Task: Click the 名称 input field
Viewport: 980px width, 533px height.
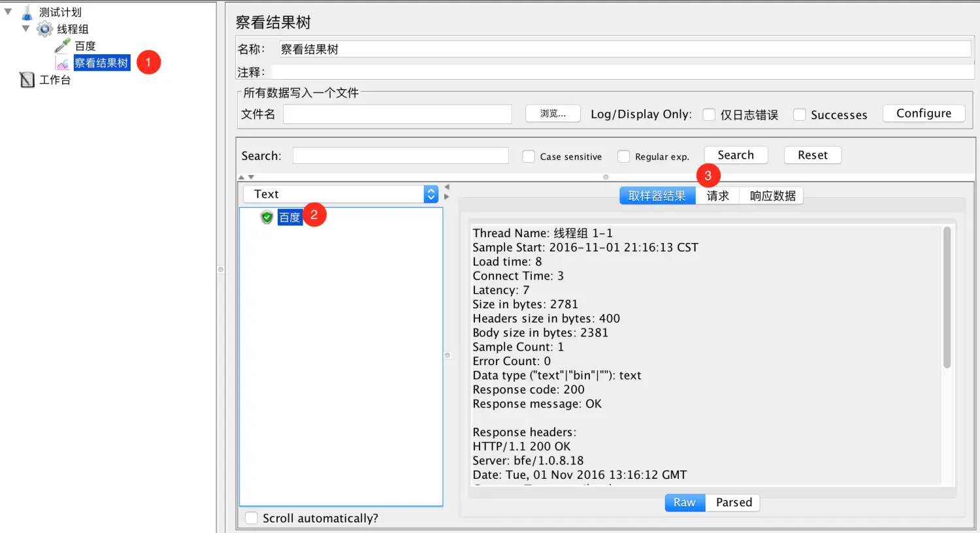Action: [x=625, y=49]
